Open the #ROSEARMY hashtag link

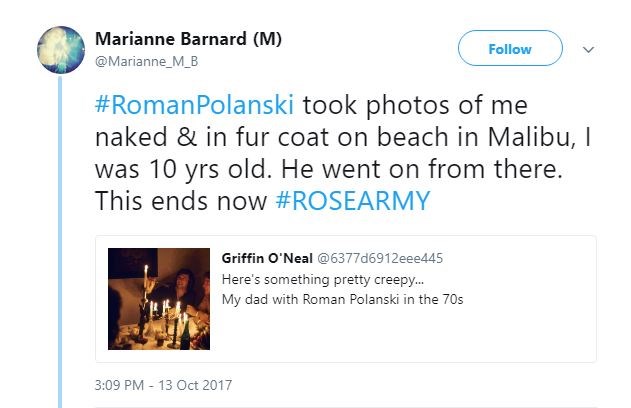click(352, 200)
